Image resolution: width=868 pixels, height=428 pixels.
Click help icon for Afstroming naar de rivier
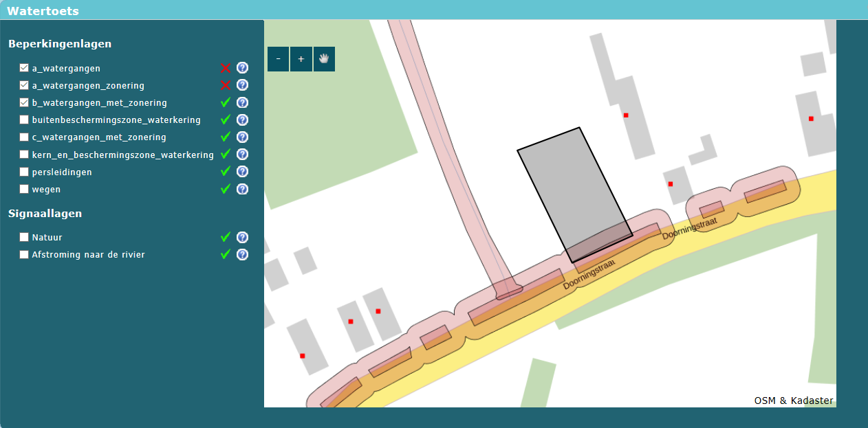click(x=242, y=254)
